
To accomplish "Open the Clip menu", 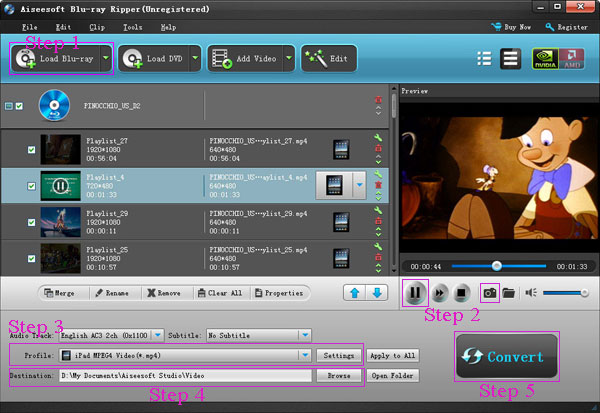I will pyautogui.click(x=98, y=26).
